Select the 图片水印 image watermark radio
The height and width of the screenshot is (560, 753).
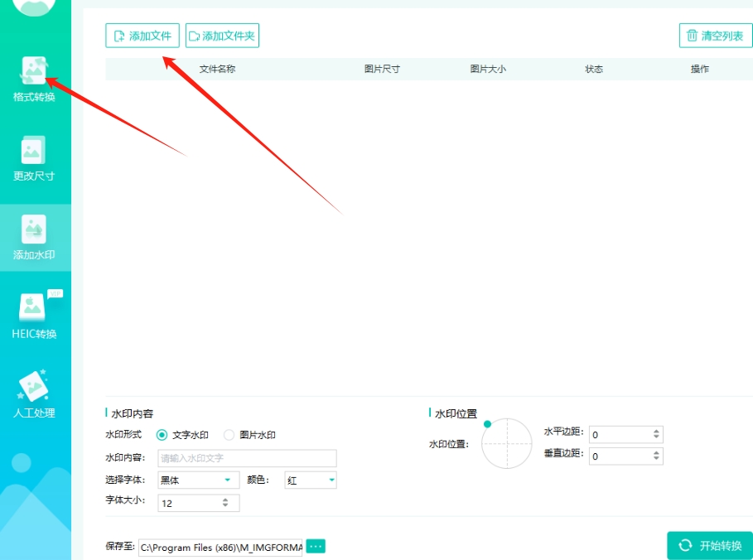229,435
